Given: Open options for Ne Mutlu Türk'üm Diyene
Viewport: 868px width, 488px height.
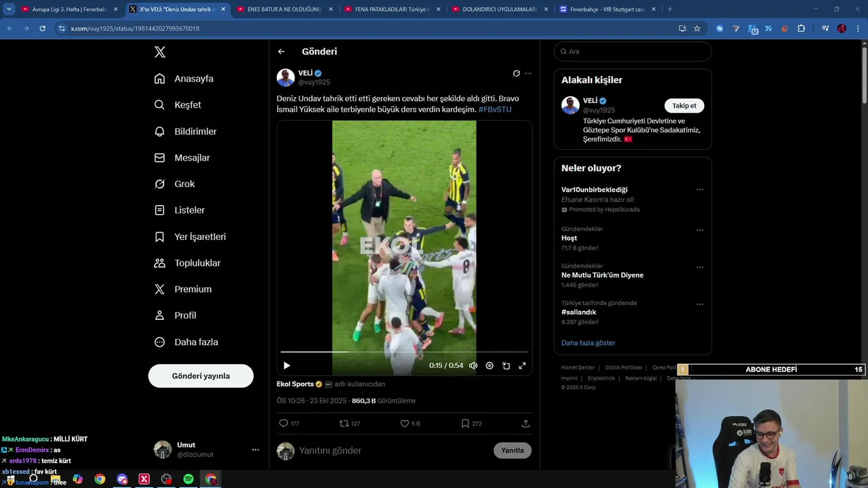Looking at the screenshot, I should pos(700,267).
